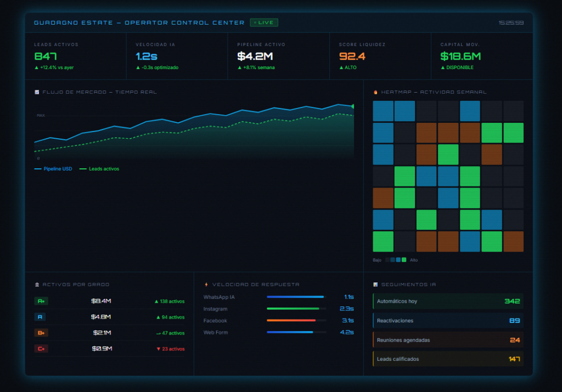This screenshot has height=392, width=562.
Task: Click the Score Liquidez value 92.4
Action: tap(352, 56)
